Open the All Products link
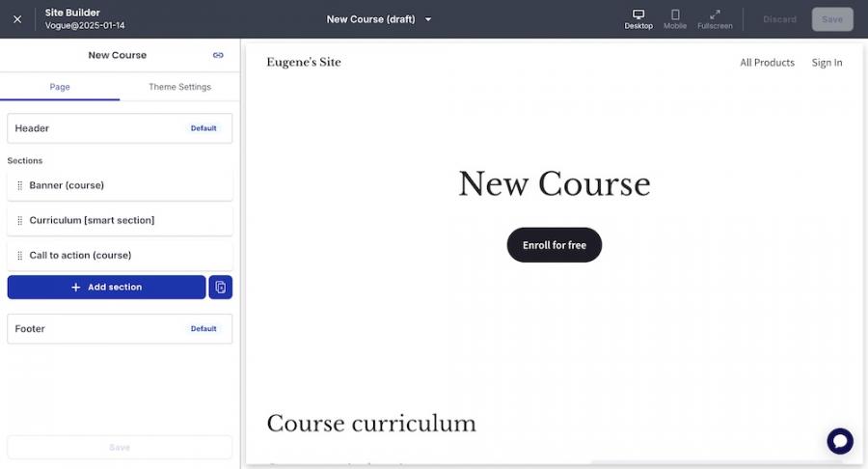The image size is (868, 469). click(767, 63)
